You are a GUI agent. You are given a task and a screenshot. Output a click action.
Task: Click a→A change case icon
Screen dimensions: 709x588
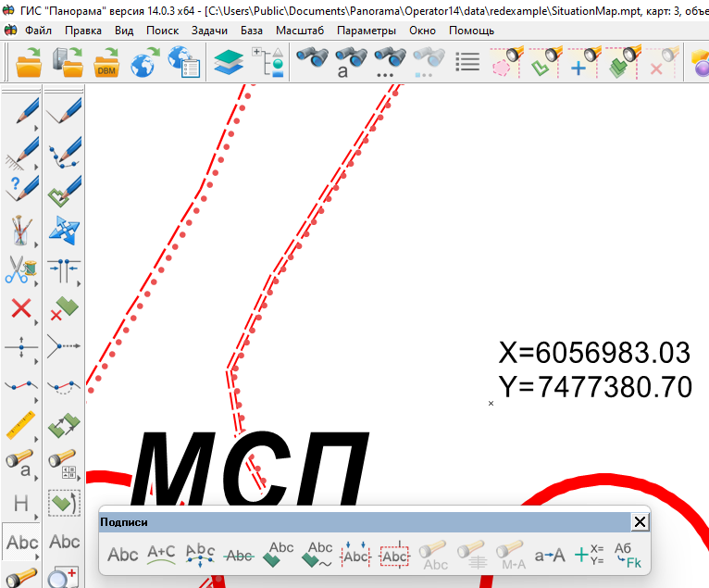550,556
